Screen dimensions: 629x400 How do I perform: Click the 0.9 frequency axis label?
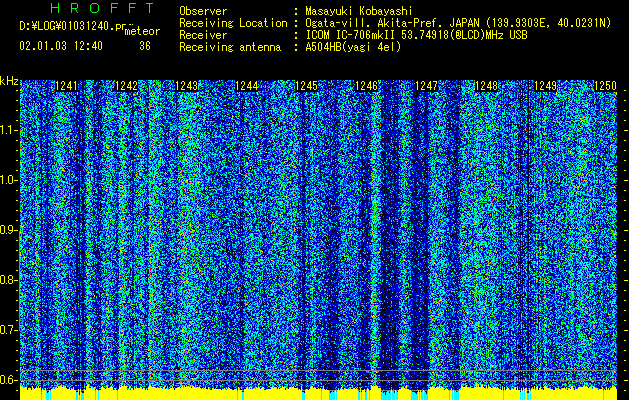pyautogui.click(x=8, y=230)
